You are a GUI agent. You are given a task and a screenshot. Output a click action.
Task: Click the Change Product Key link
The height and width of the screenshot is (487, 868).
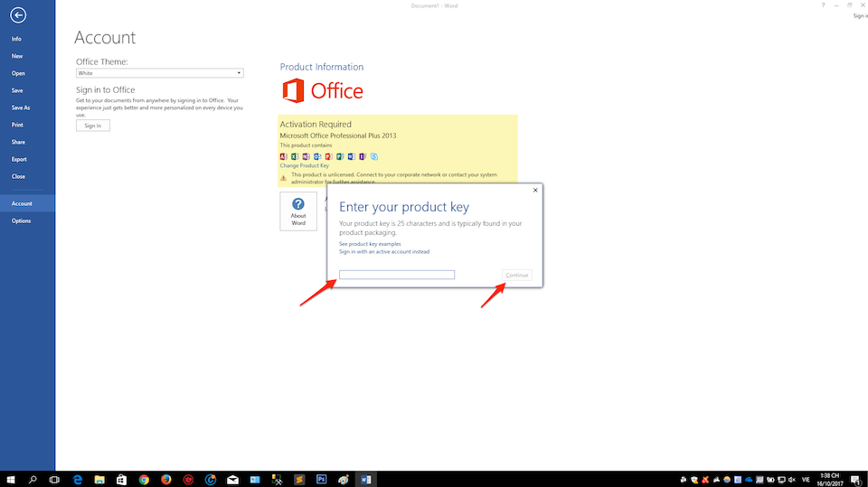(x=304, y=165)
